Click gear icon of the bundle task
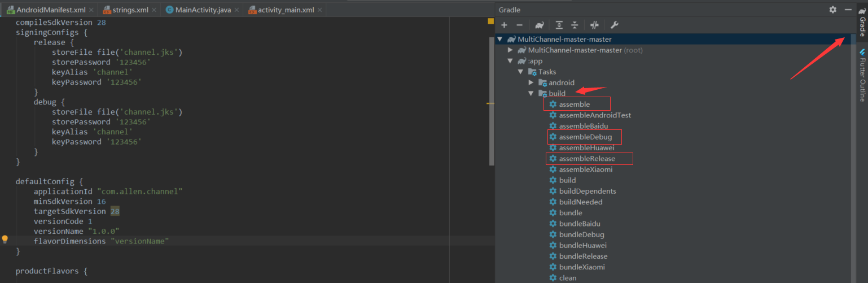 (x=553, y=213)
